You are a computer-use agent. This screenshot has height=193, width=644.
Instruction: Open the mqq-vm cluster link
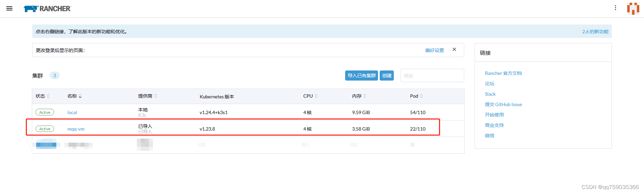pyautogui.click(x=76, y=129)
